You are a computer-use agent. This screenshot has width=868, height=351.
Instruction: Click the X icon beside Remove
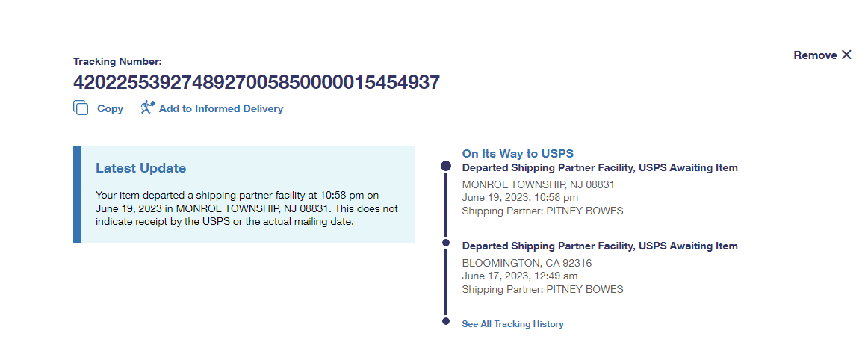[846, 55]
